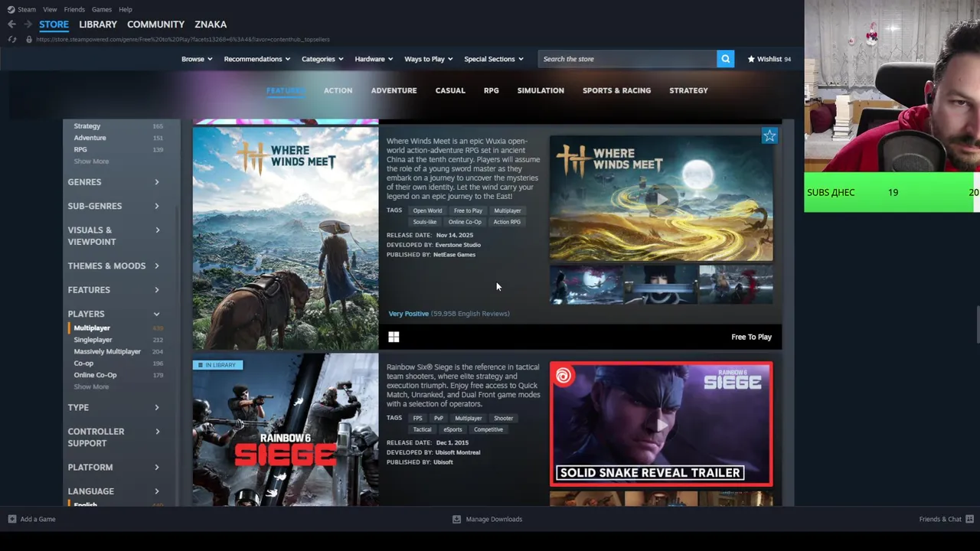The width and height of the screenshot is (980, 551).
Task: Click the Open World tag
Action: (x=427, y=210)
